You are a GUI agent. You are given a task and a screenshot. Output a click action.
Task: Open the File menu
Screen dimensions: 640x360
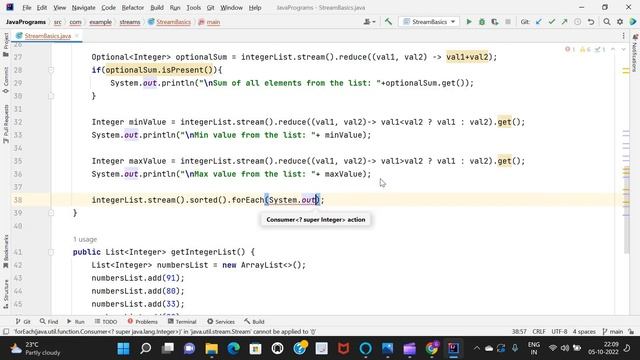tap(27, 7)
